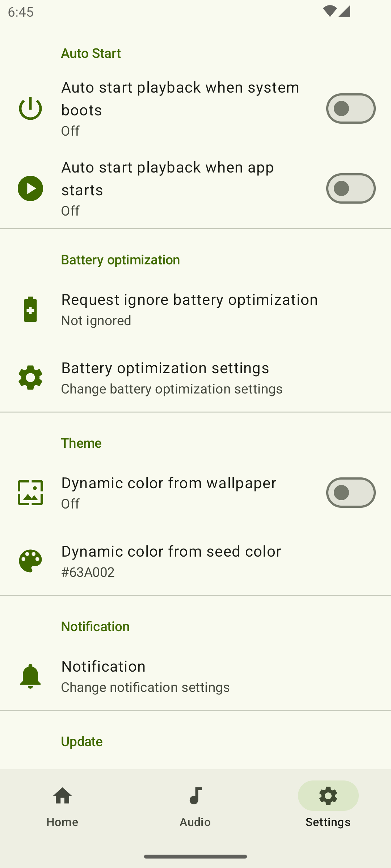Enable dynamic color from wallpaper switch
Image resolution: width=391 pixels, height=868 pixels.
click(x=350, y=493)
